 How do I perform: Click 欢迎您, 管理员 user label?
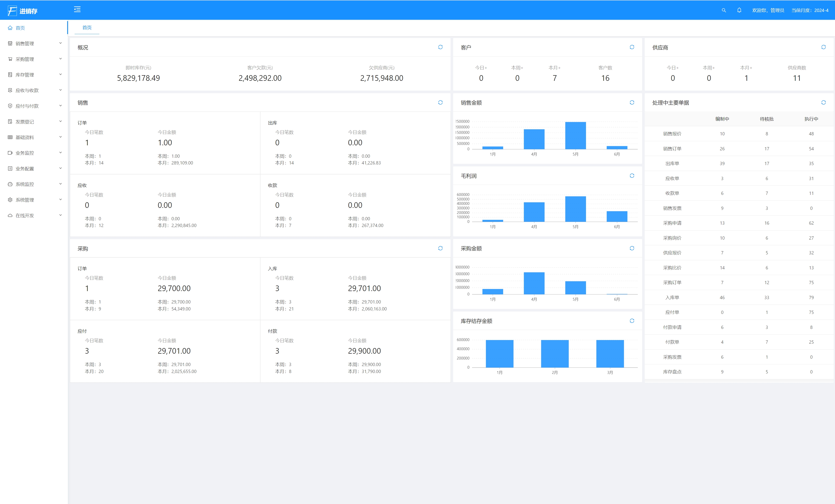(x=768, y=10)
